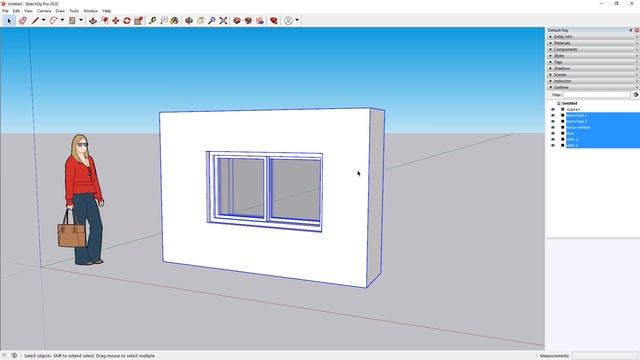Click Send to LayOut icon
This screenshot has height=360, width=640.
point(260,20)
